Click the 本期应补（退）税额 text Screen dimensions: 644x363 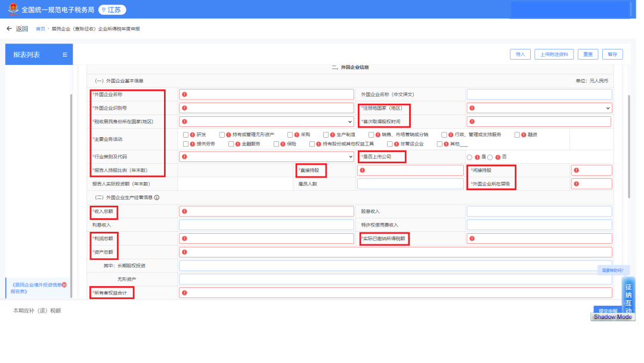(37, 311)
